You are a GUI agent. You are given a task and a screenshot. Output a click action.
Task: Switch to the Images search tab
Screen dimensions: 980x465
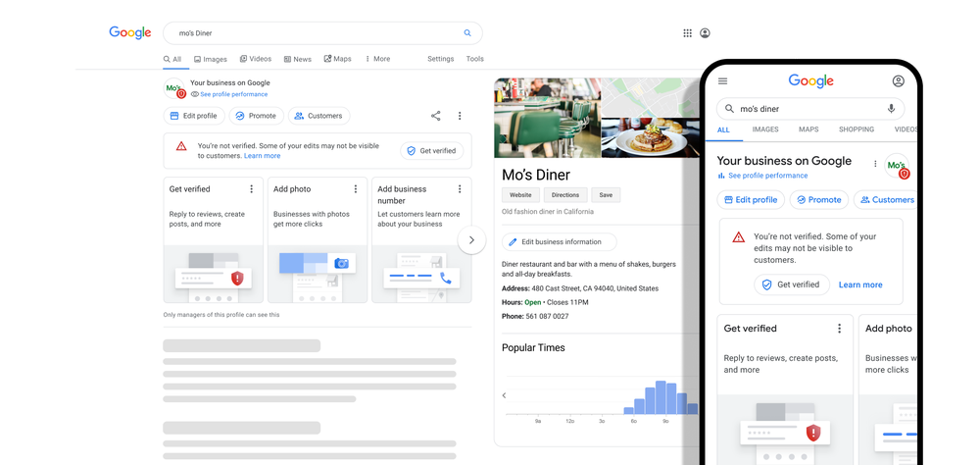coord(211,60)
